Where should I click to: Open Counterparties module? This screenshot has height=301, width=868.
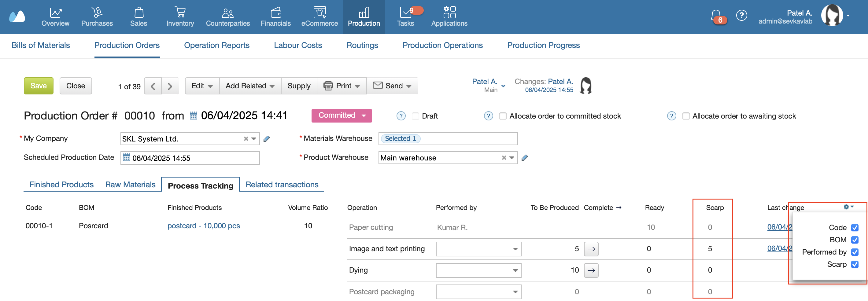[x=228, y=17]
